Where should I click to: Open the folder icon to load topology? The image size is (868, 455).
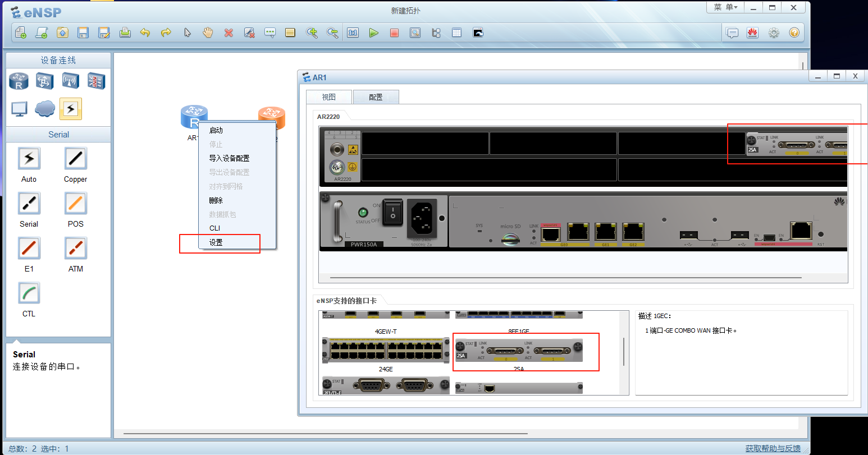pyautogui.click(x=62, y=33)
